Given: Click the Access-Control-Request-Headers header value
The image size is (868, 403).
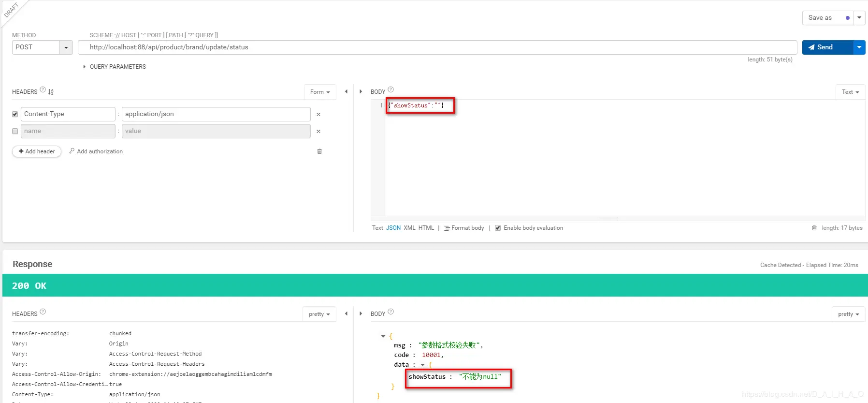Looking at the screenshot, I should coord(157,364).
